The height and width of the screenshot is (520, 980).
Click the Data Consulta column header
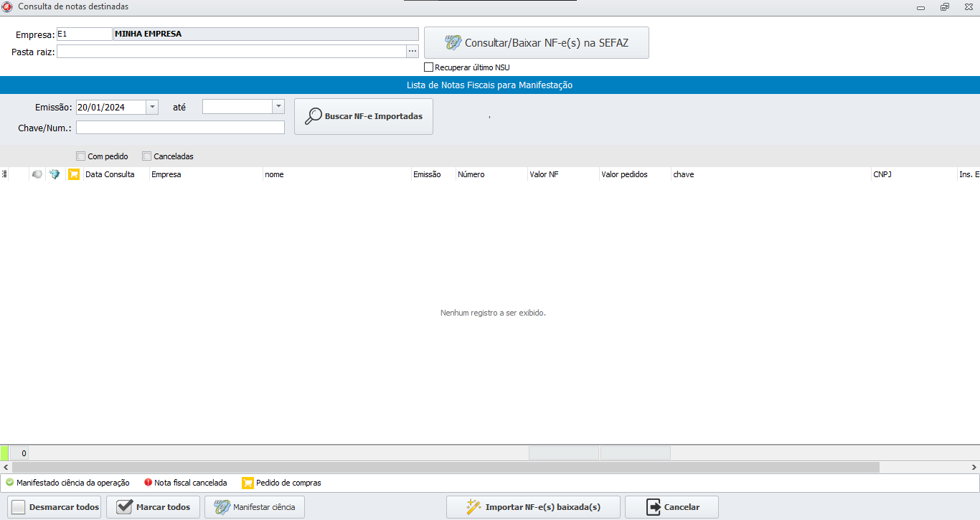click(x=110, y=174)
